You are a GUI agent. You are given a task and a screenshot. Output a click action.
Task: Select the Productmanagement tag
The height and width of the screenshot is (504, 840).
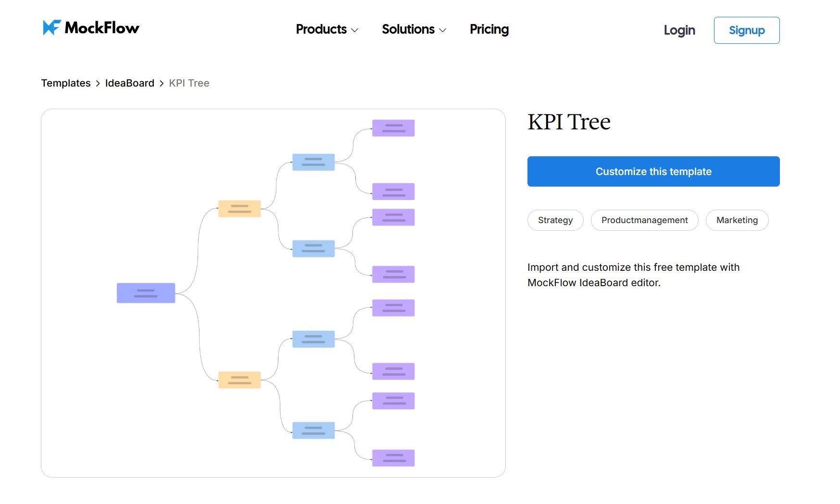644,220
